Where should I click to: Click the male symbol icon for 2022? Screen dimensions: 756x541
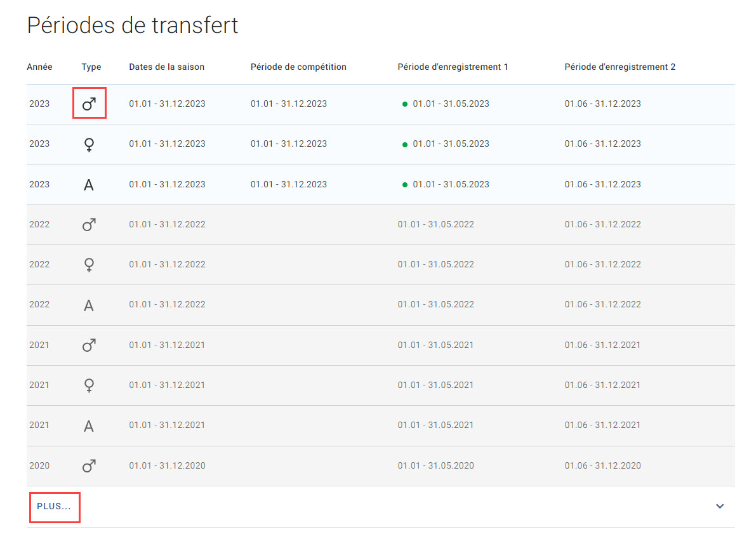tap(90, 224)
